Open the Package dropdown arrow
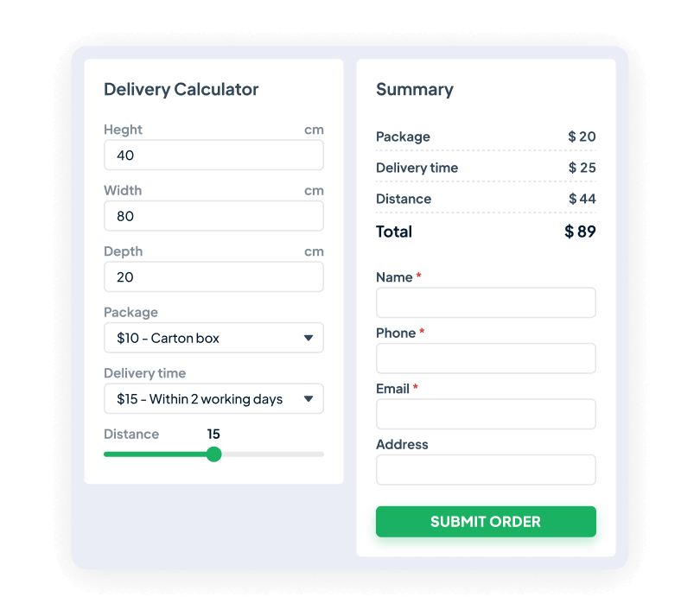 click(x=310, y=338)
